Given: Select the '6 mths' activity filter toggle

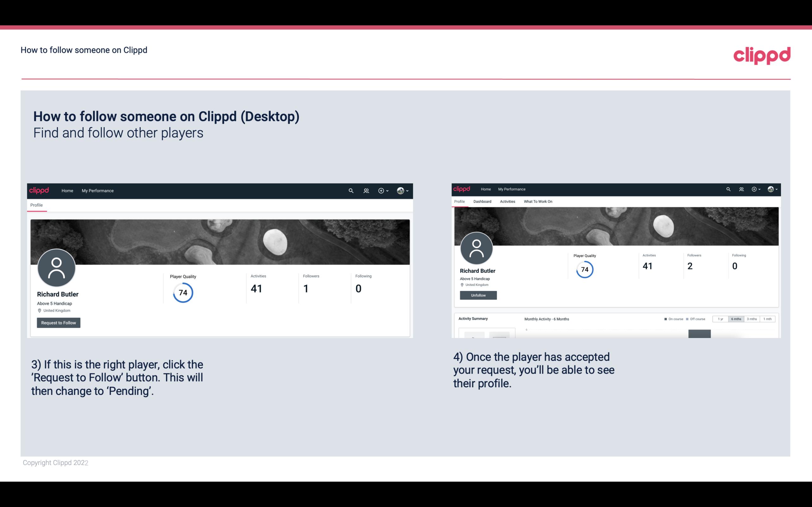Looking at the screenshot, I should pyautogui.click(x=735, y=319).
